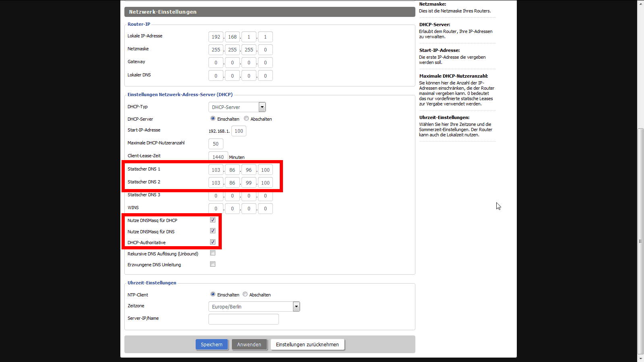Click the browser vertical scrollbar thumb
644x362 pixels.
coord(640,241)
